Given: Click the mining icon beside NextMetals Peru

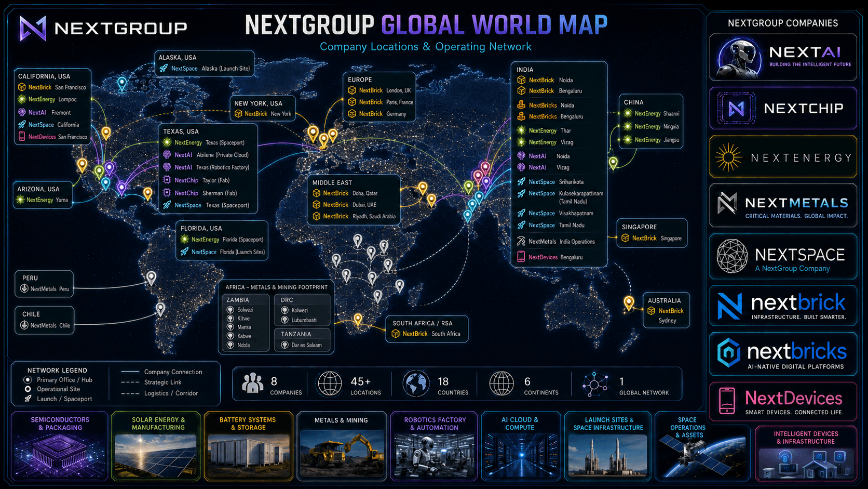Looking at the screenshot, I should (x=24, y=289).
